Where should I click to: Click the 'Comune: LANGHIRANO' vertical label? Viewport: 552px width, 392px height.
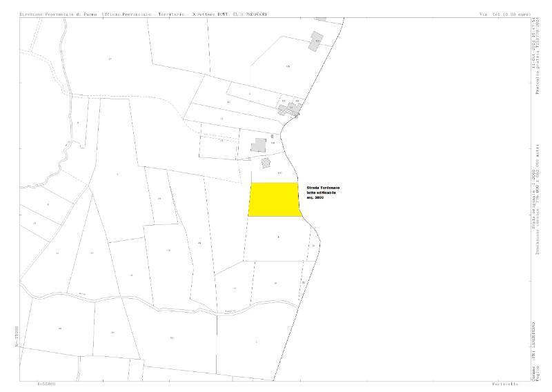pyautogui.click(x=533, y=351)
